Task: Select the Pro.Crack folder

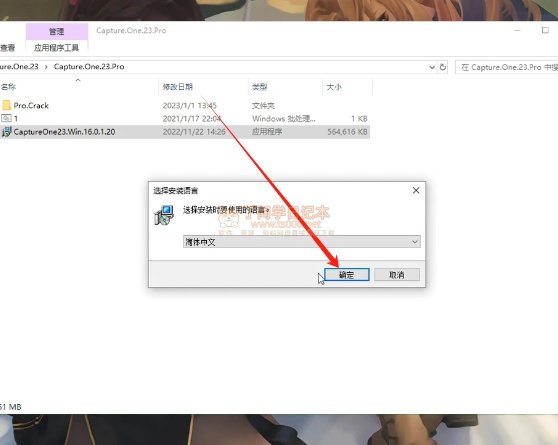Action: tap(31, 105)
